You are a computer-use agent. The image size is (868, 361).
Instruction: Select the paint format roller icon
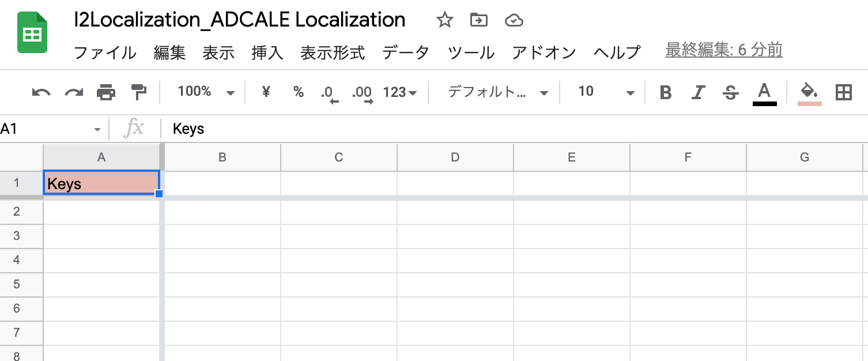[138, 92]
